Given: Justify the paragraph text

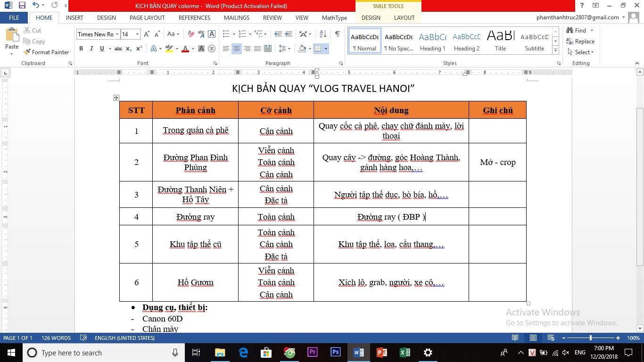Looking at the screenshot, I should (257, 49).
